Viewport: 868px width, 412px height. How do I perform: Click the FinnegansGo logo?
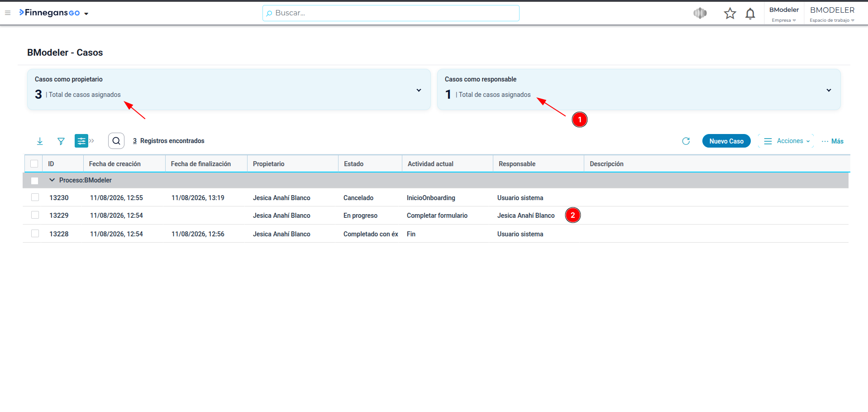click(49, 13)
